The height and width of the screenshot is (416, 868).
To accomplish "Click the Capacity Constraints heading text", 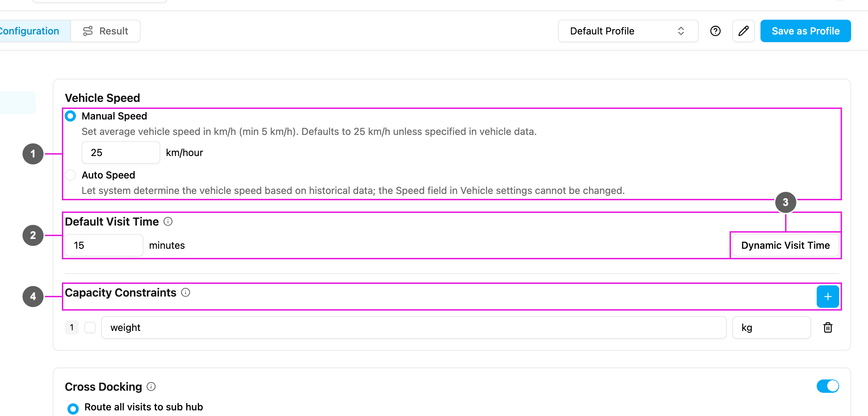I will pos(121,292).
